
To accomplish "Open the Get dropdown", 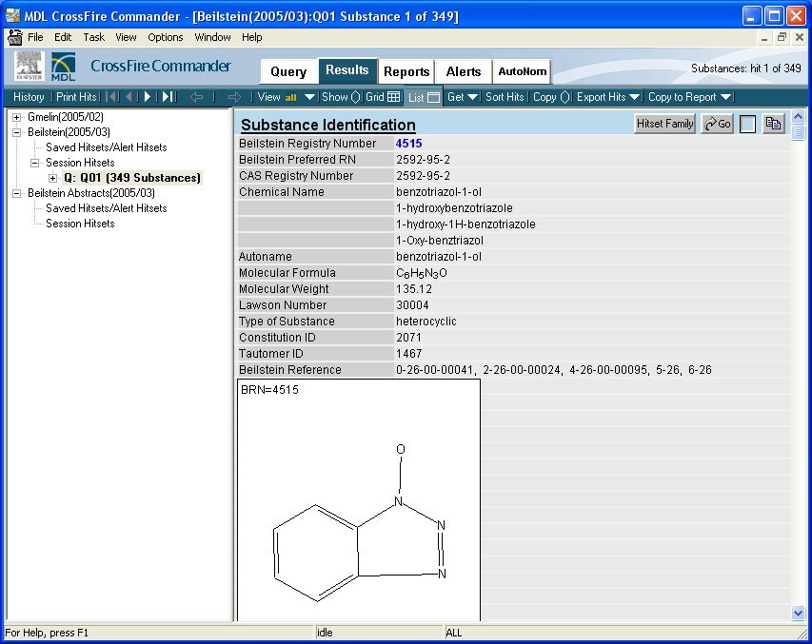I will 463,97.
